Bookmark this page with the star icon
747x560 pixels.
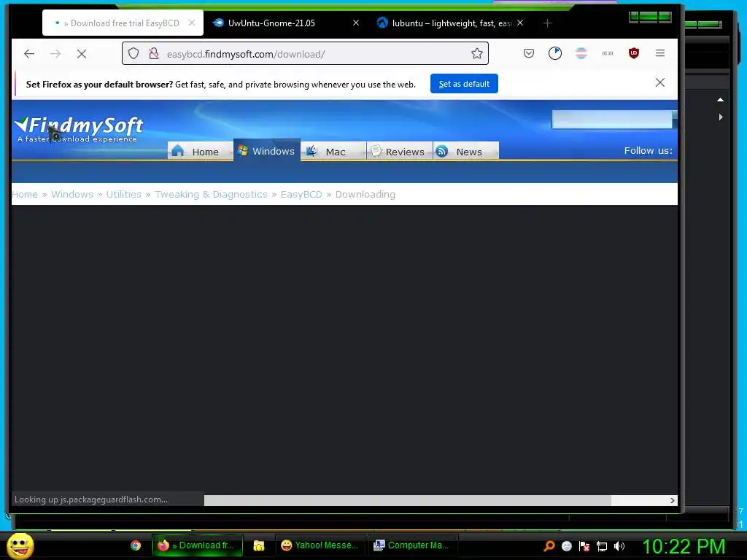(x=477, y=53)
